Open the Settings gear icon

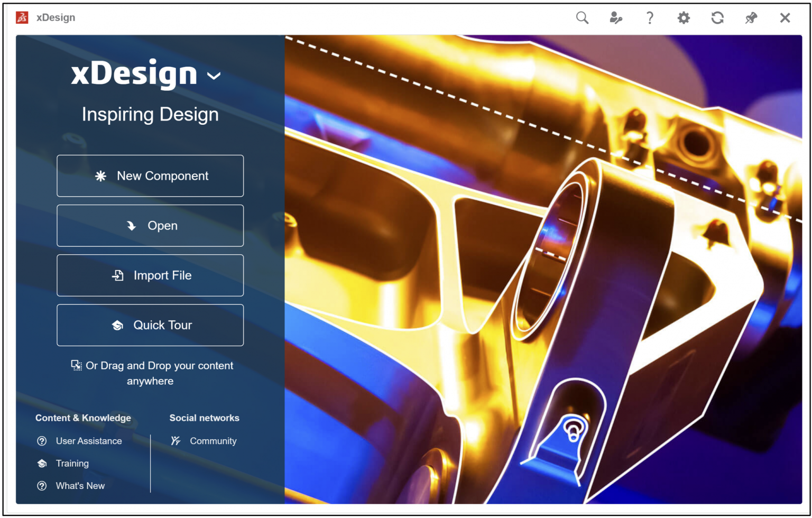(684, 17)
